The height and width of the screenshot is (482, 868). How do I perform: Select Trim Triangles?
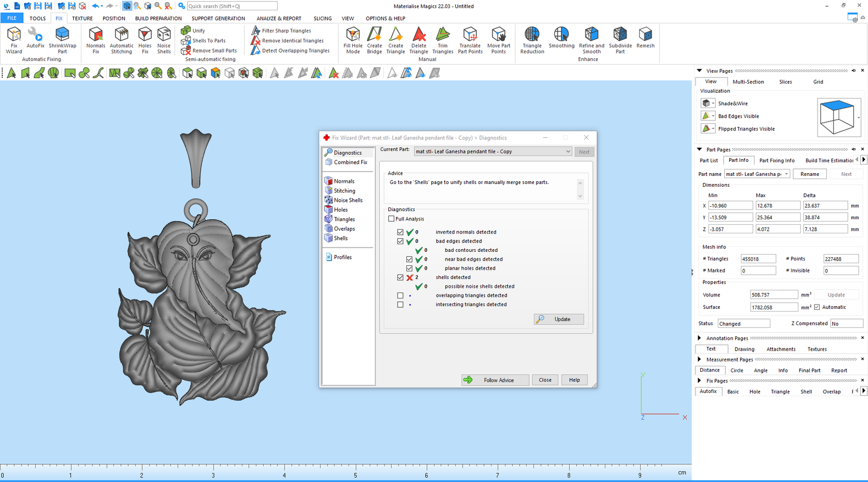point(443,40)
